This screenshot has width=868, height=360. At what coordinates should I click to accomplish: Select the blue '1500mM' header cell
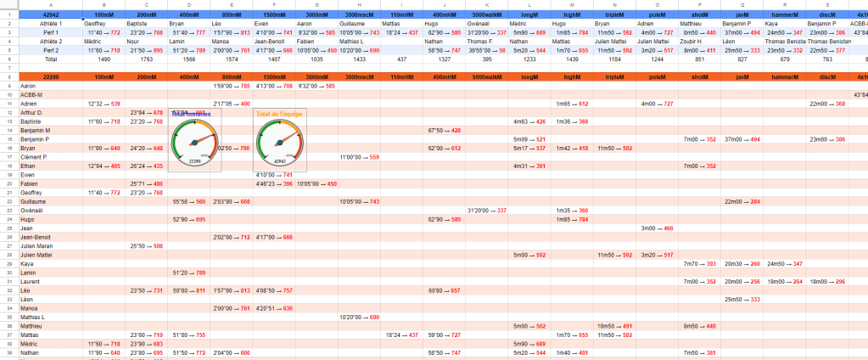point(273,15)
